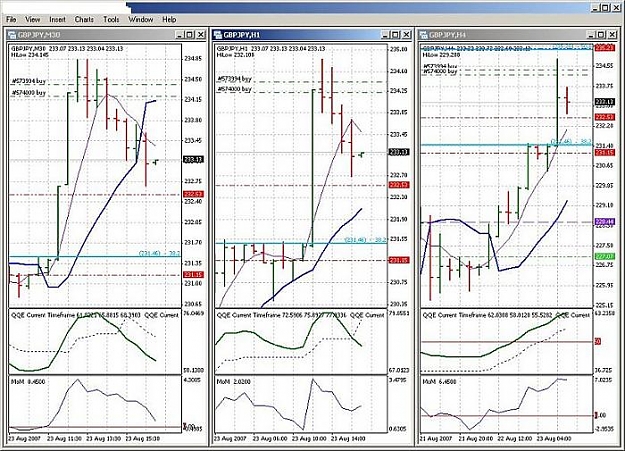Minimize the GBPJPY,H4 chart window

coord(591,35)
